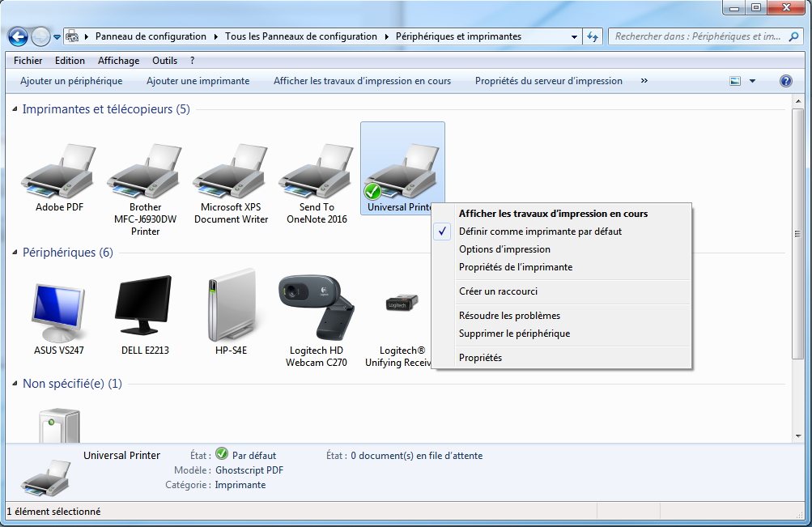Click 'Ajouter un périphérique' toolbar button

(71, 81)
